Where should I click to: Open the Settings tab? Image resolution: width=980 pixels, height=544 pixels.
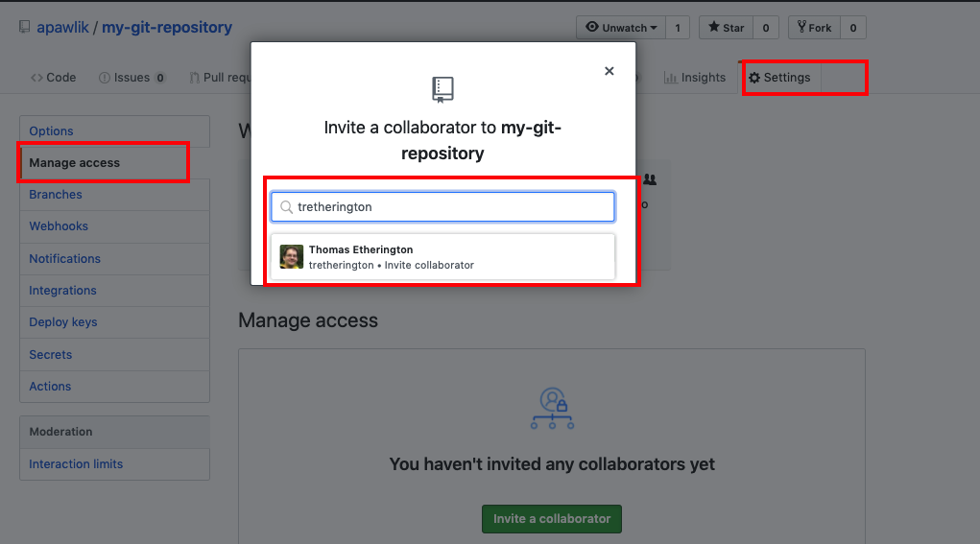(779, 78)
